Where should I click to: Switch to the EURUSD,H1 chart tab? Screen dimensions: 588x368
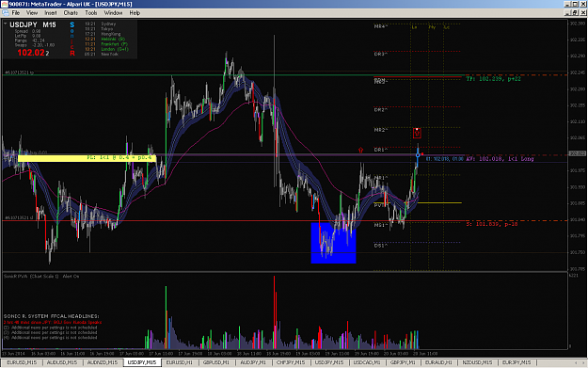pyautogui.click(x=180, y=362)
